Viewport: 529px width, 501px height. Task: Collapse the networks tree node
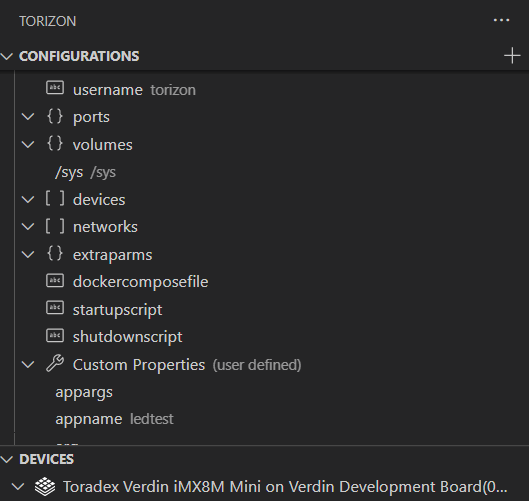(x=28, y=226)
